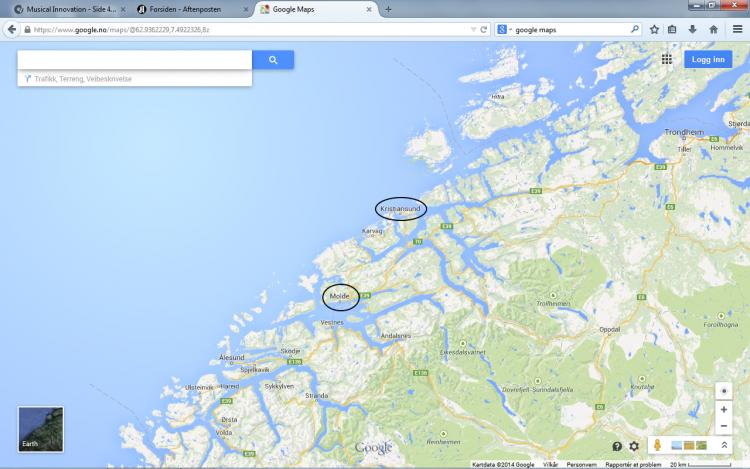Open search engine selector dropdown
750x469 pixels.
coord(504,30)
